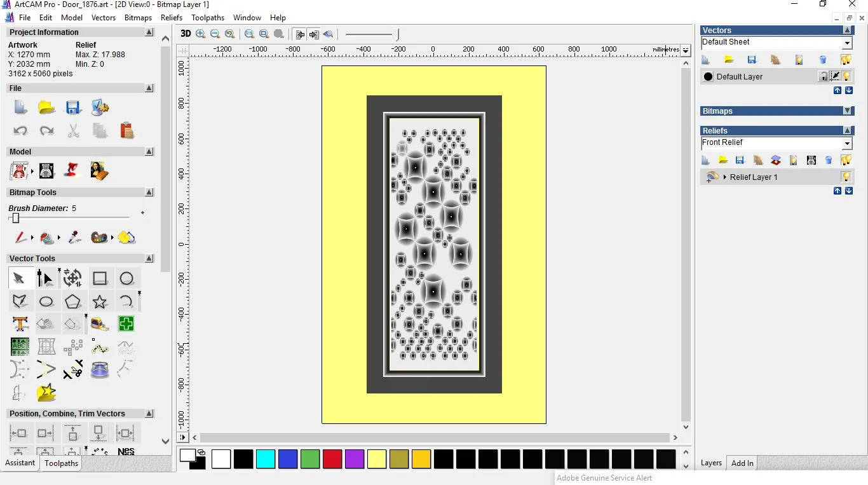The width and height of the screenshot is (868, 485).
Task: Toggle visibility of the Default Layer
Action: tap(846, 76)
